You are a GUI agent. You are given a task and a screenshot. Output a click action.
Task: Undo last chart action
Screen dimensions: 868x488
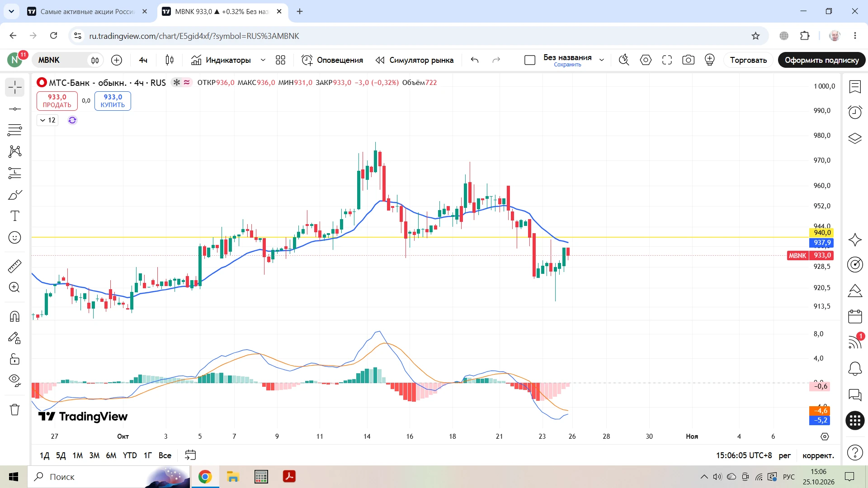click(475, 60)
